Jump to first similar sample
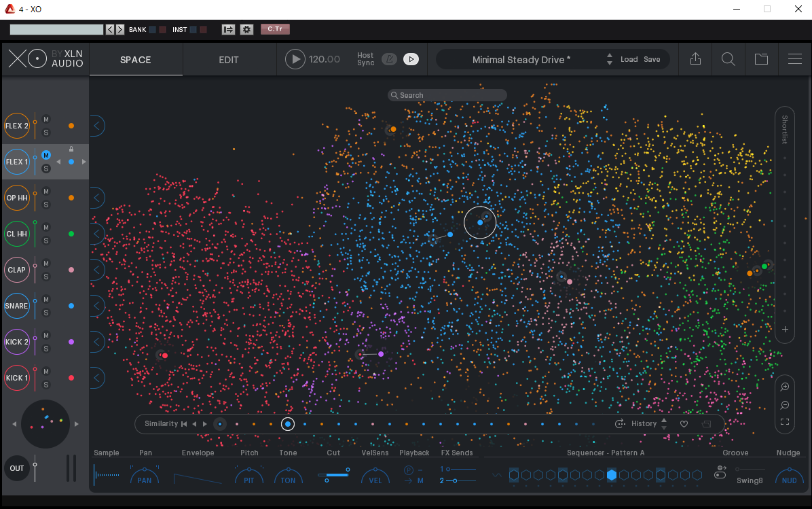Viewport: 812px width, 509px height. click(184, 424)
